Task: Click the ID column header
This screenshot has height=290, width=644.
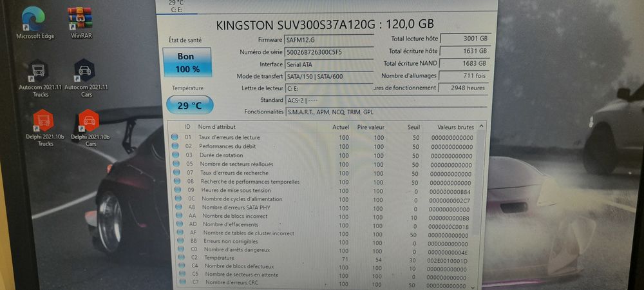Action: (x=187, y=127)
